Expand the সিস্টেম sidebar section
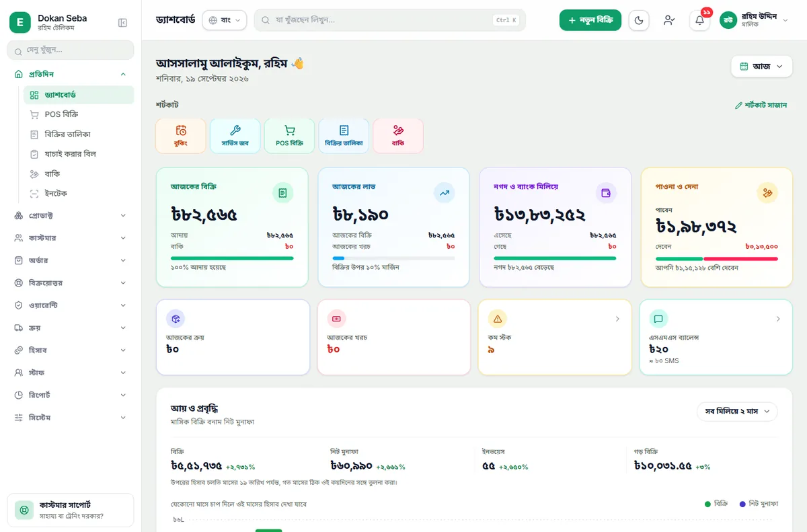Image resolution: width=807 pixels, height=532 pixels. pyautogui.click(x=71, y=418)
